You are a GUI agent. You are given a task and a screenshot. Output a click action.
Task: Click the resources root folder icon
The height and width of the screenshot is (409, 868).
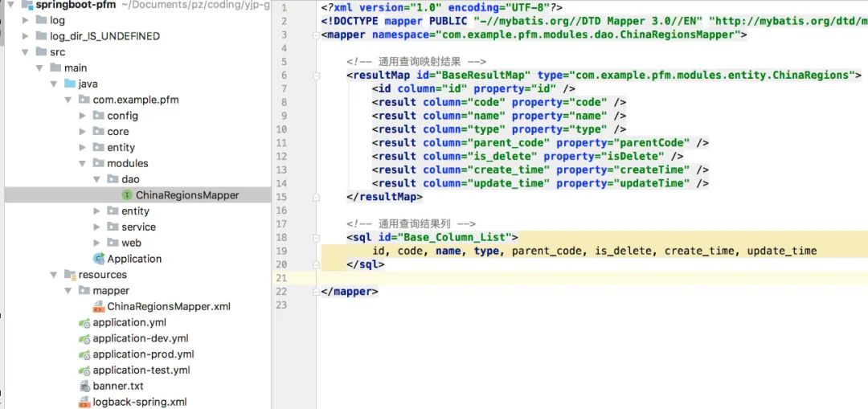coord(70,275)
